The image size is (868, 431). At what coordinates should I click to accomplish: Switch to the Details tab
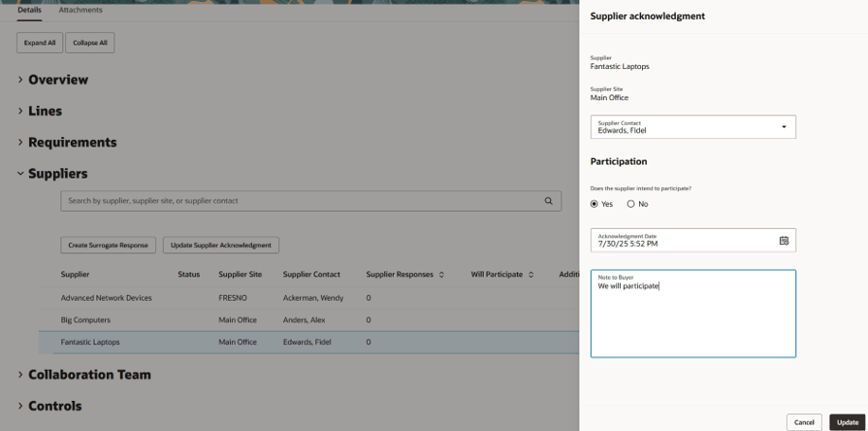point(29,10)
